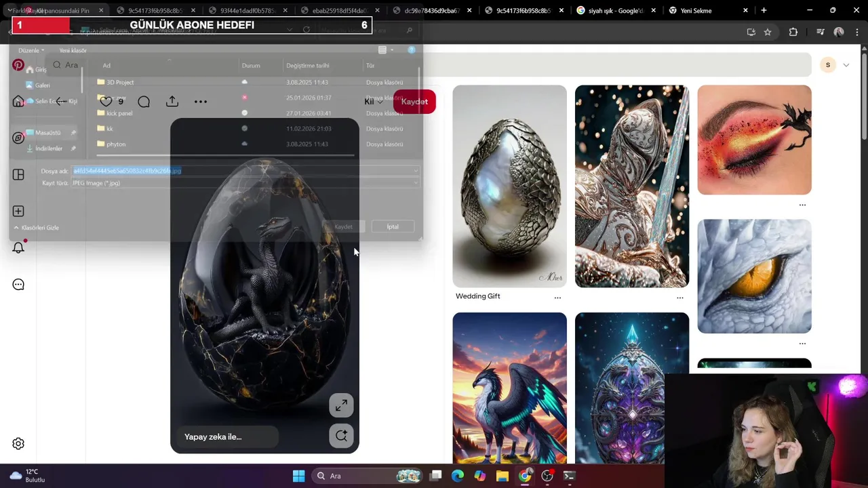Expand the 'Kil' board selector dropdown
868x488 pixels.
[374, 102]
